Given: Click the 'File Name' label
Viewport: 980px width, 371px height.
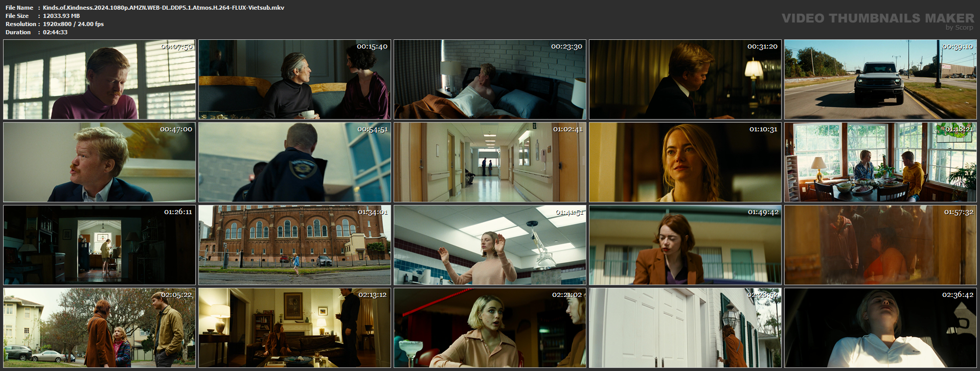Looking at the screenshot, I should pyautogui.click(x=19, y=8).
